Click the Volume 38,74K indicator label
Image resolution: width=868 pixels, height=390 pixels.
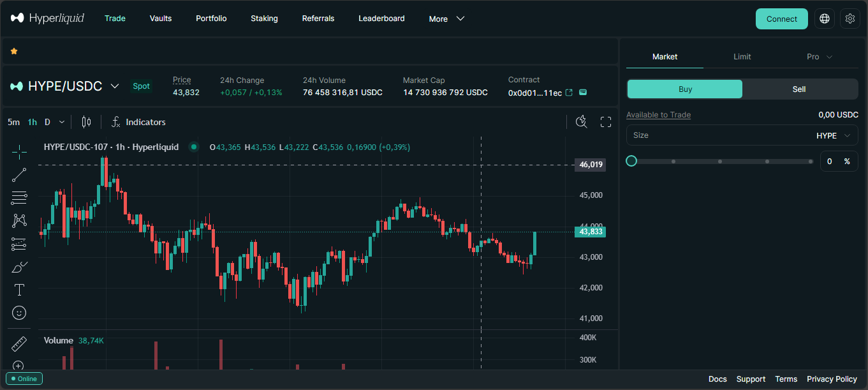coord(73,341)
